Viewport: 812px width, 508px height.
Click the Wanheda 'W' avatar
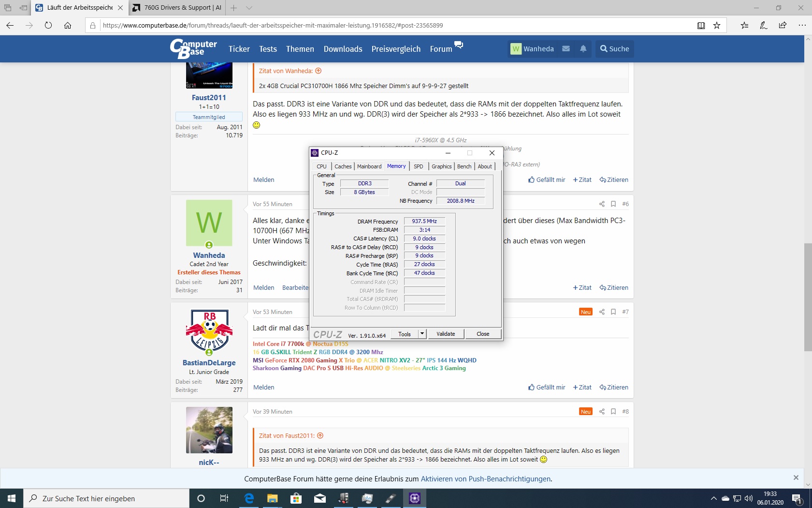point(209,223)
